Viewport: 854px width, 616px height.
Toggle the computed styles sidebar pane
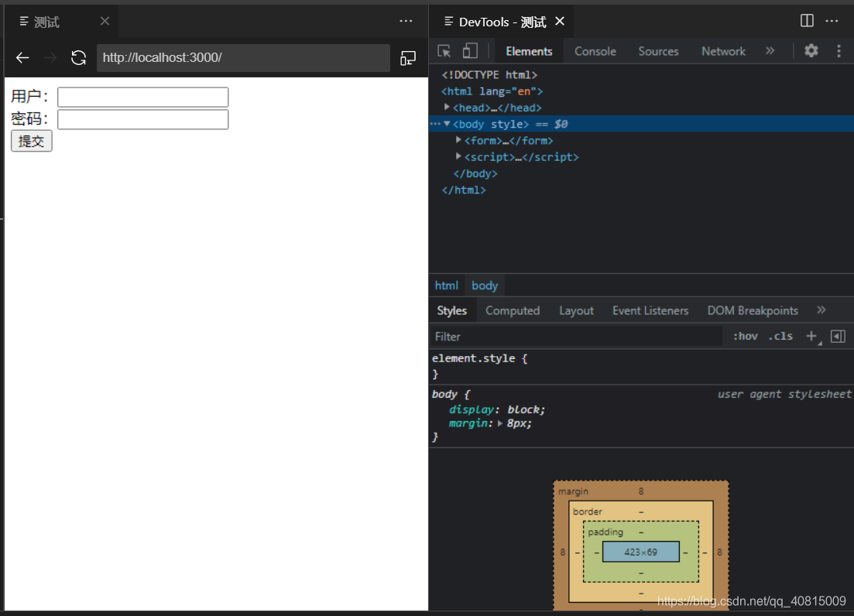pos(839,337)
